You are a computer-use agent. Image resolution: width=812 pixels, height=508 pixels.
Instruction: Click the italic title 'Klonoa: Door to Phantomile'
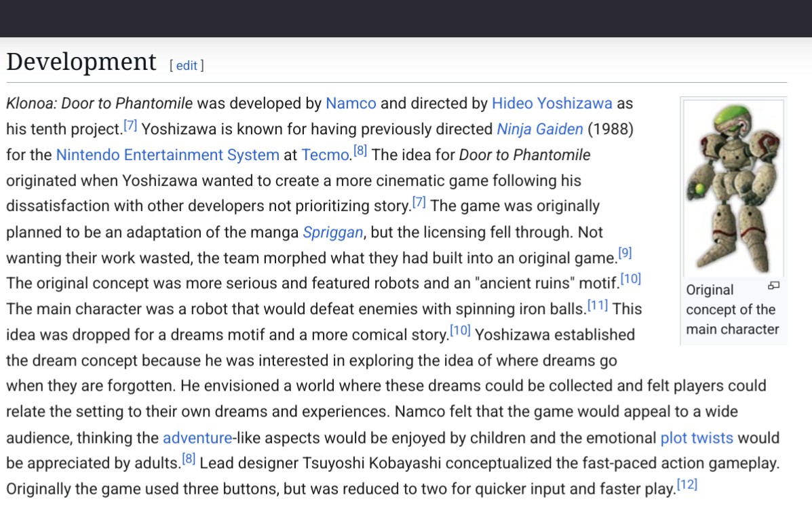tap(100, 103)
